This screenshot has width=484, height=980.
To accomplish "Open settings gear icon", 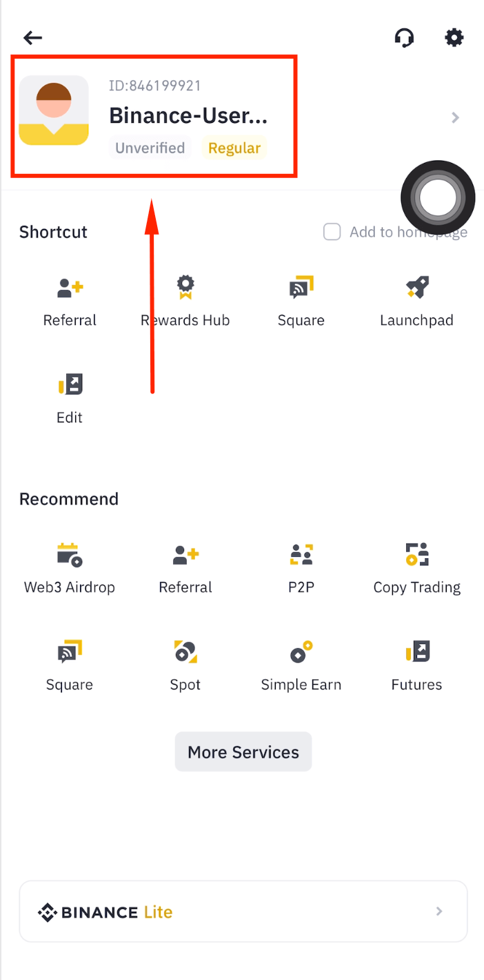I will pyautogui.click(x=454, y=37).
